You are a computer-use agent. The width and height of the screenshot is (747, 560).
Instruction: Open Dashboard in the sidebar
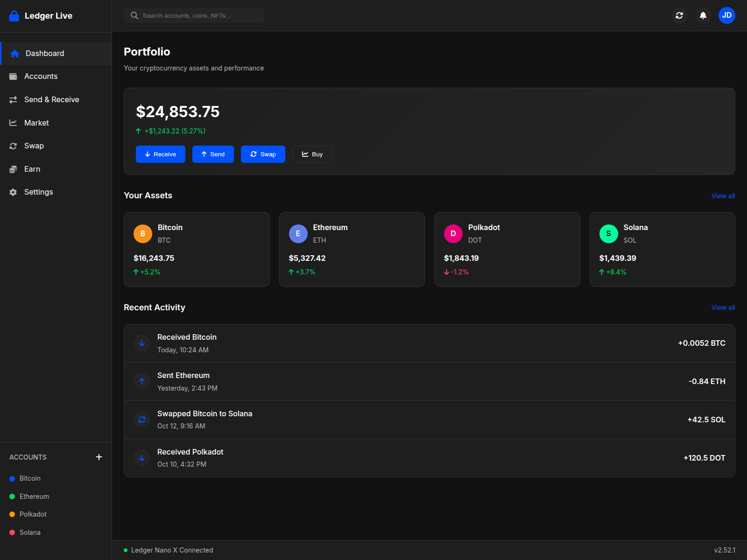point(56,54)
